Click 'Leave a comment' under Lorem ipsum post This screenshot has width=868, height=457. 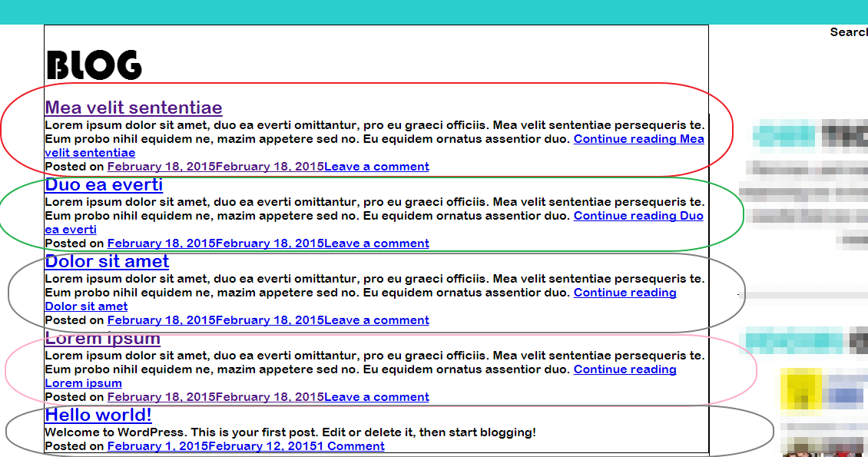pyautogui.click(x=376, y=397)
